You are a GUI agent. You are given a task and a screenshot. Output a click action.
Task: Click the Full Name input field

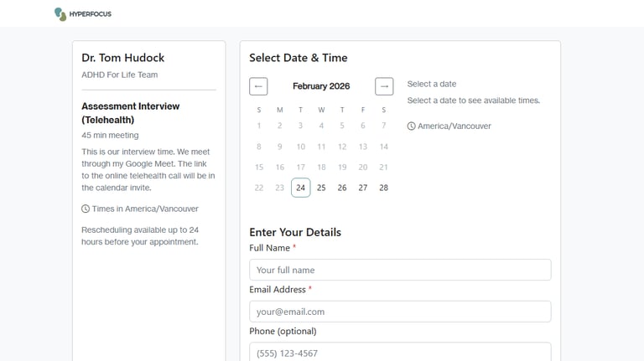pos(400,270)
